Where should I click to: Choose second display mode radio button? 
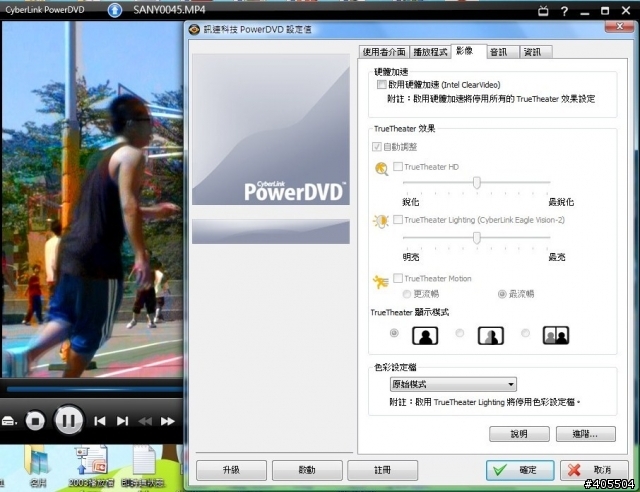[460, 333]
